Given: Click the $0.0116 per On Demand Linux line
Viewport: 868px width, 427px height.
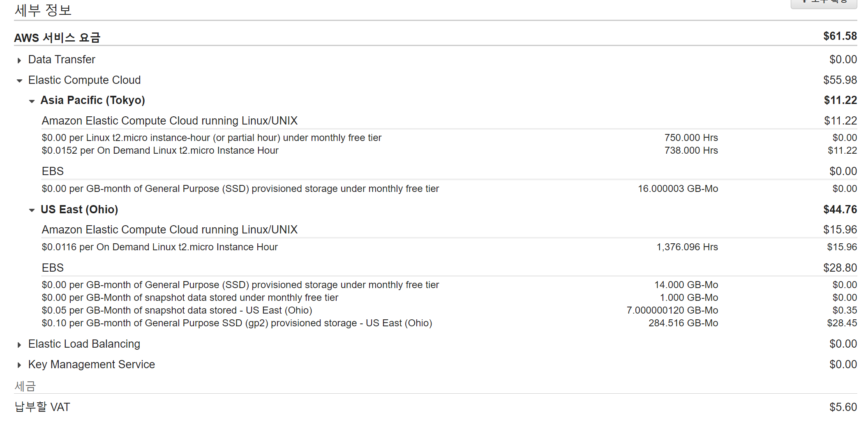Looking at the screenshot, I should coord(159,247).
